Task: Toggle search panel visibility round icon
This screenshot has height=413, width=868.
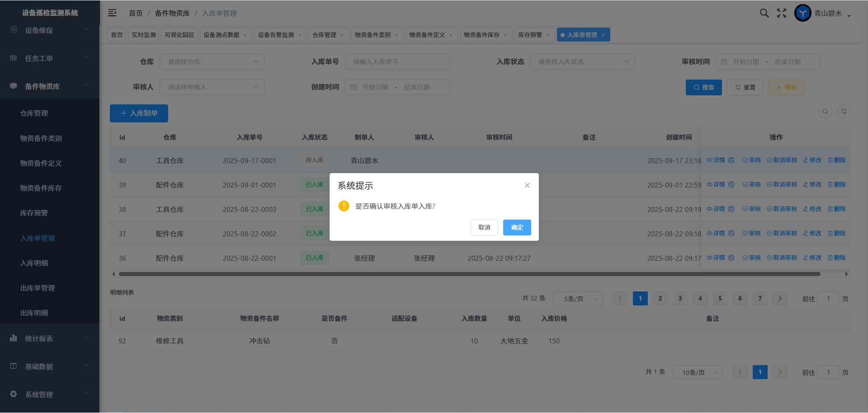Action: coord(825,112)
